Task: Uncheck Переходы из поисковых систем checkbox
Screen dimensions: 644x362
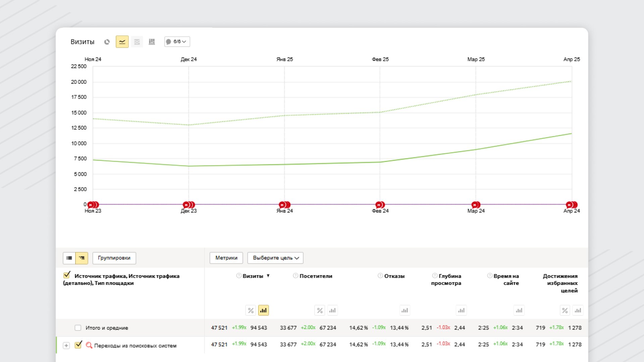Action: pos(78,345)
